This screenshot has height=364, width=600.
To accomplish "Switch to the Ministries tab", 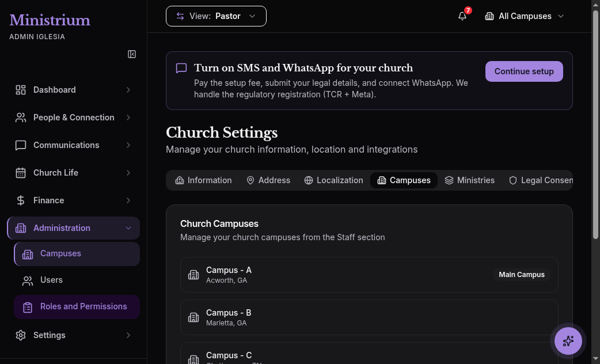I will pos(469,180).
